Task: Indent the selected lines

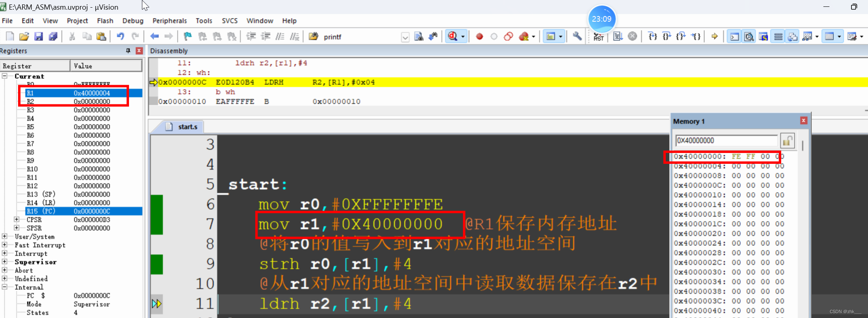Action: [251, 37]
